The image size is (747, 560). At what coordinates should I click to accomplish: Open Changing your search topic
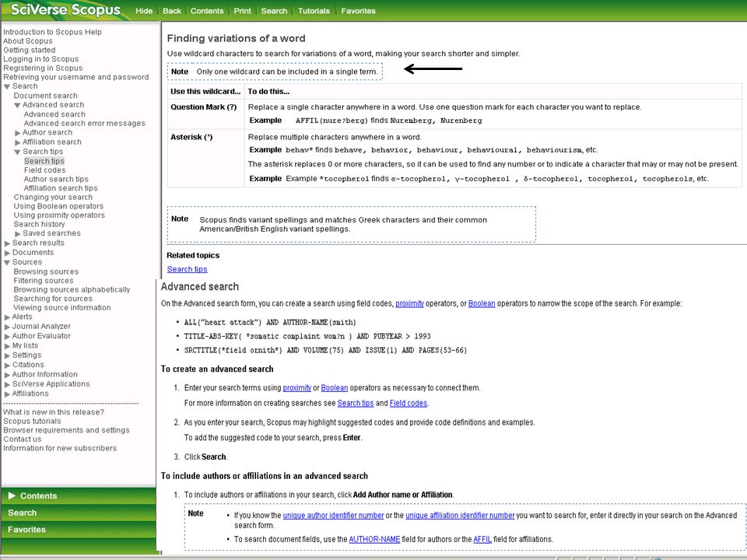click(x=53, y=197)
